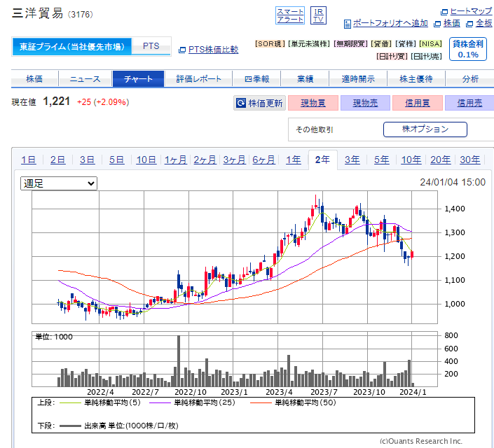Click the [無期限買] tag
Screen dimensions: 494x448
coord(350,44)
